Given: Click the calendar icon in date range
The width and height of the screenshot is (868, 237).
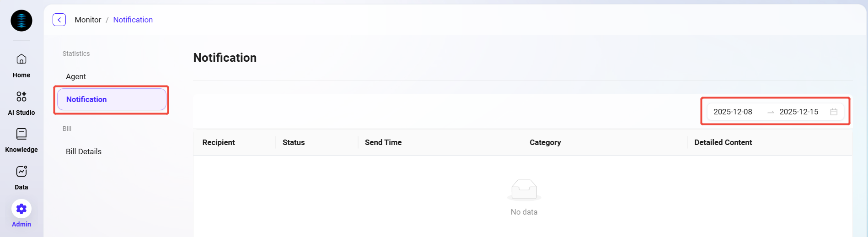Looking at the screenshot, I should tap(834, 112).
